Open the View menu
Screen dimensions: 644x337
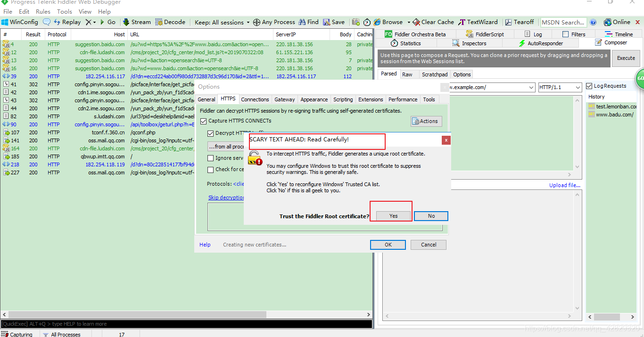(85, 11)
